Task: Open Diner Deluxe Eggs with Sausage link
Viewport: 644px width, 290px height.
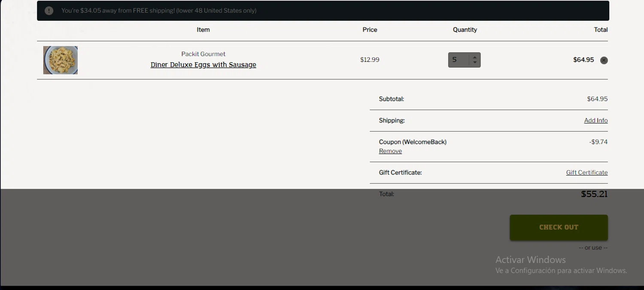Action: coord(203,65)
